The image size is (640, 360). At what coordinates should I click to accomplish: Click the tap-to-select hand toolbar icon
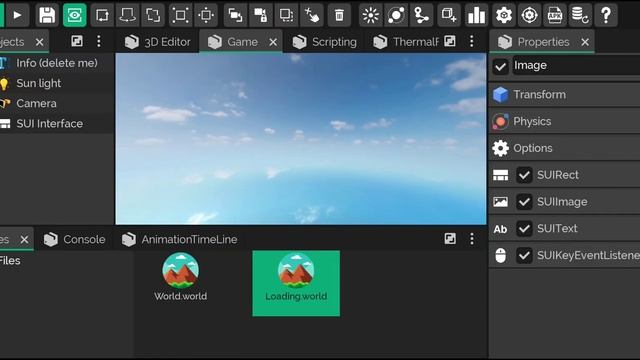312,16
